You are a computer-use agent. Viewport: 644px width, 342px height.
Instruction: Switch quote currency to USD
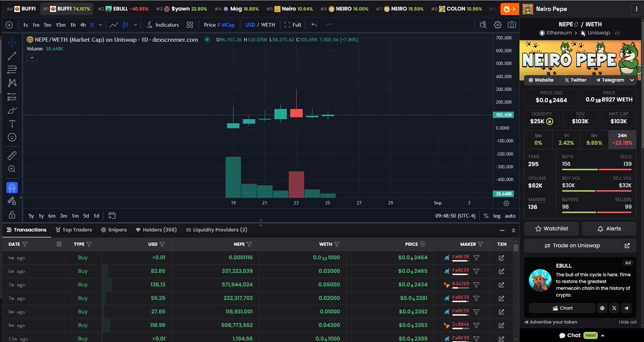tap(250, 25)
